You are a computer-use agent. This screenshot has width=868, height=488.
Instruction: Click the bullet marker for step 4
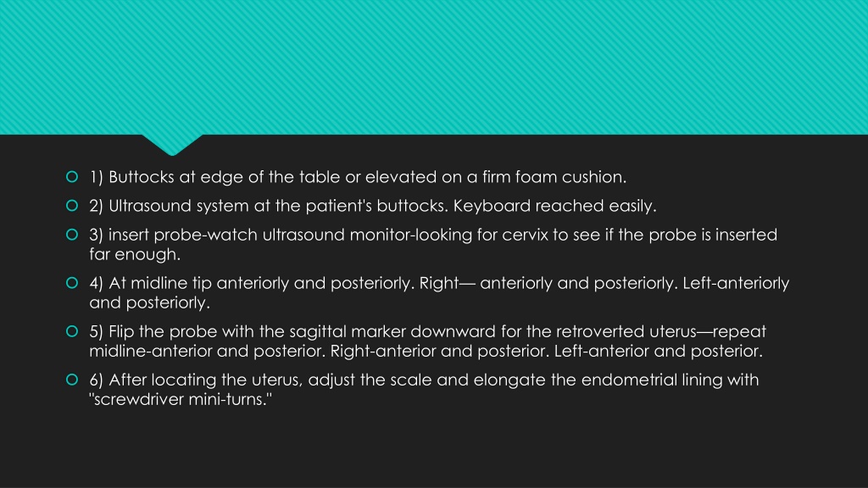point(72,283)
